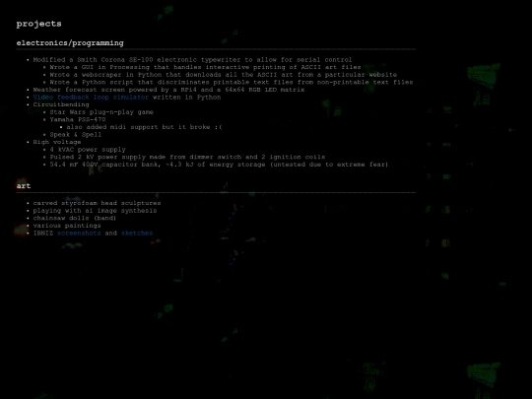Select the GUI in Processing line
532x399 pixels.
(x=205, y=67)
